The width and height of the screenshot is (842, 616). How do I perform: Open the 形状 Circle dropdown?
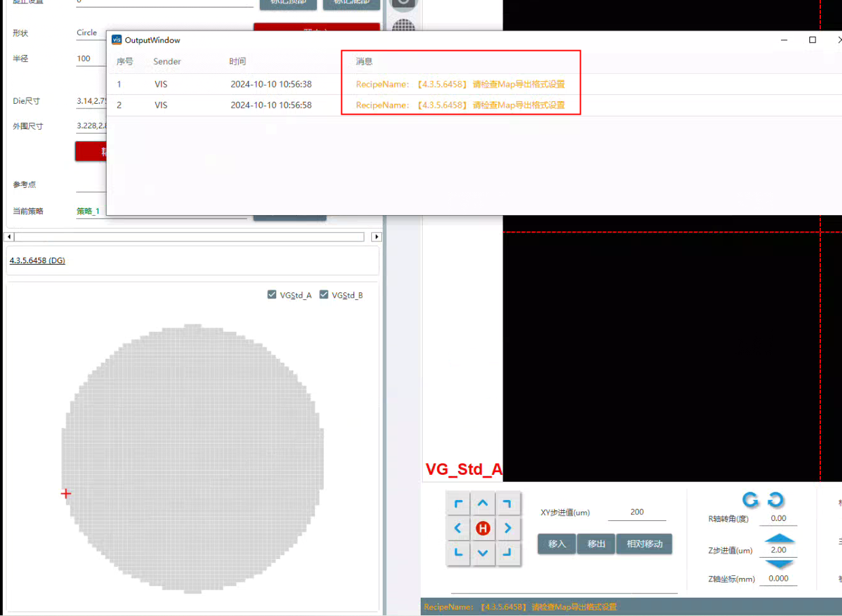(91, 33)
